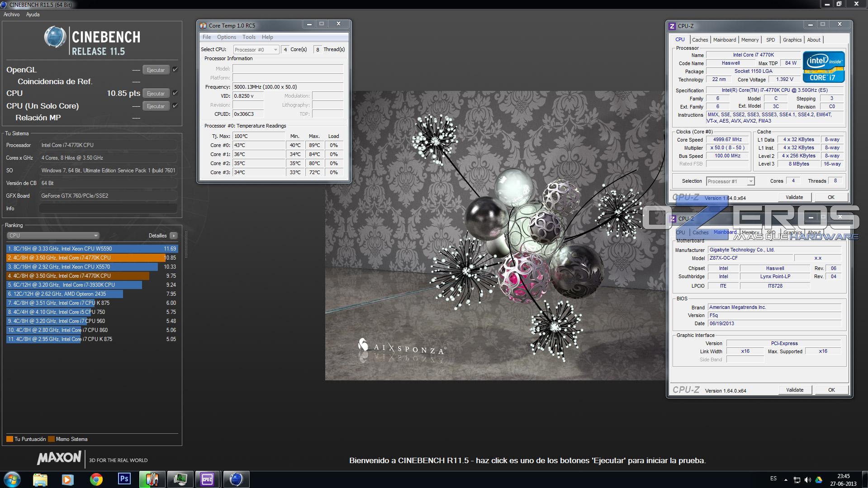868x488 pixels.
Task: Click the volume speaker tray icon
Action: [808, 480]
